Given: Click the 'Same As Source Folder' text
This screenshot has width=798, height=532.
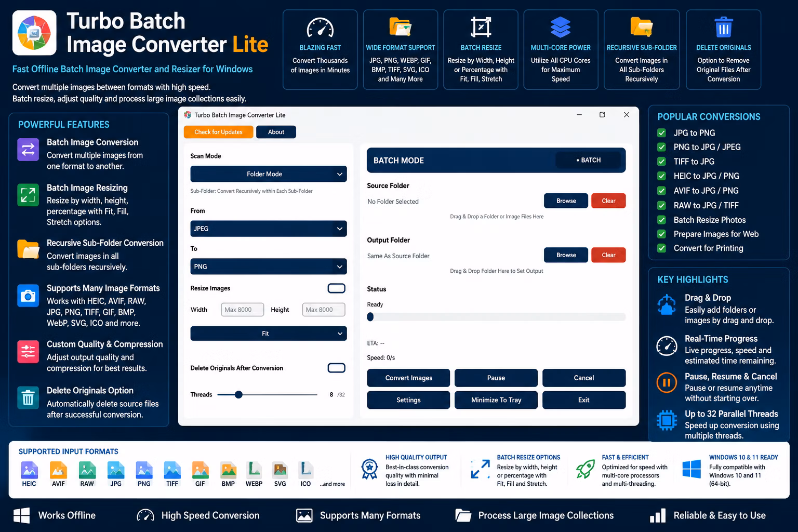Looking at the screenshot, I should (398, 256).
